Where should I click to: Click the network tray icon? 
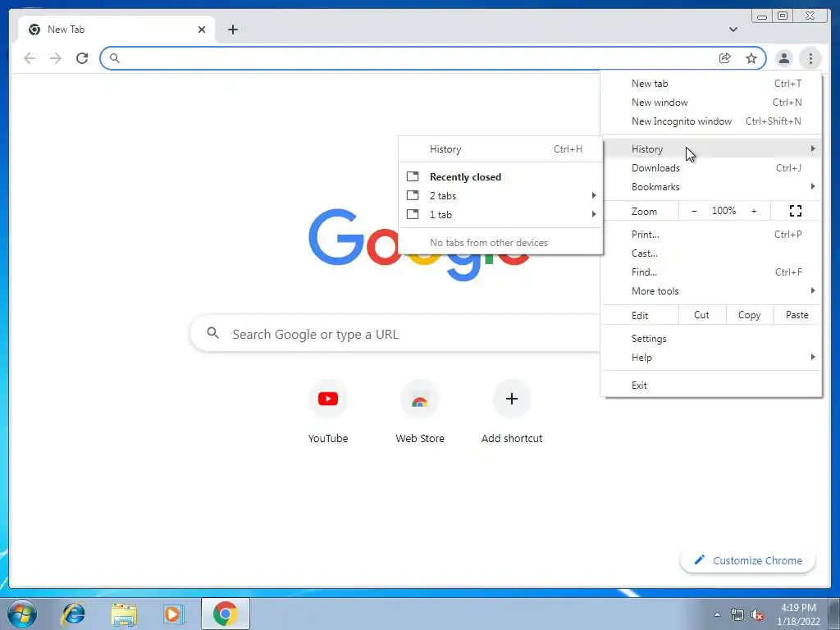(x=737, y=614)
